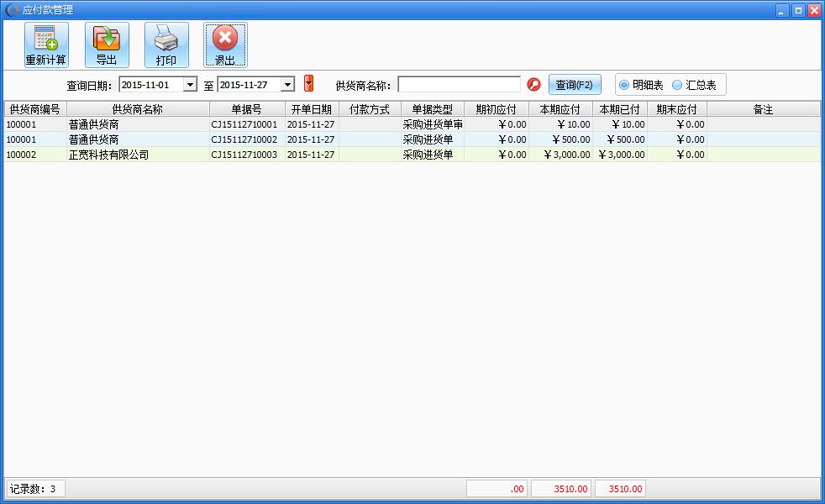Click the ￥500.00 本期已付 cell
Image resolution: width=825 pixels, height=504 pixels.
pyautogui.click(x=620, y=139)
